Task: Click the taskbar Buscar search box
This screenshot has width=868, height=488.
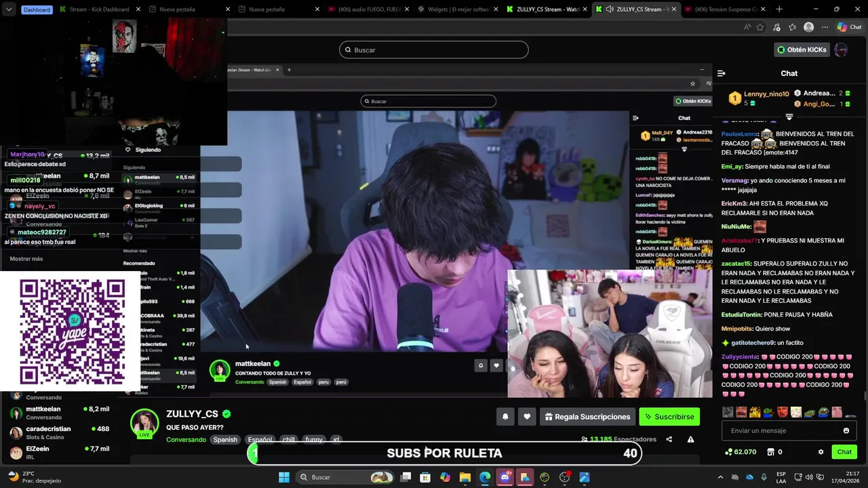Action: (x=345, y=477)
